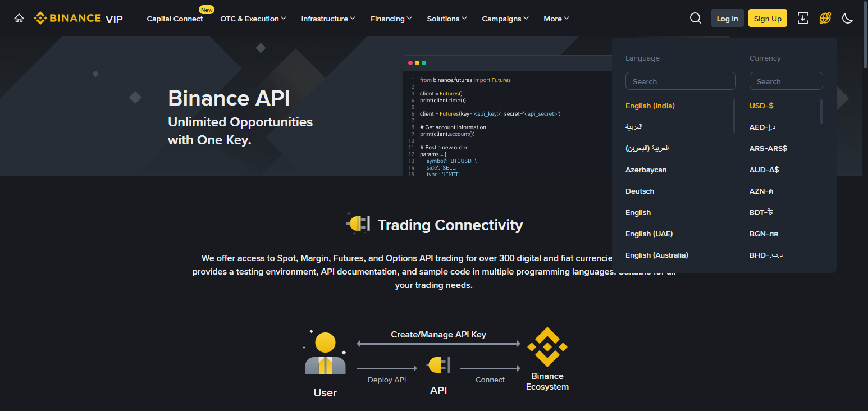Choose BDT currency
Viewport: 868px width, 411px height.
click(761, 212)
